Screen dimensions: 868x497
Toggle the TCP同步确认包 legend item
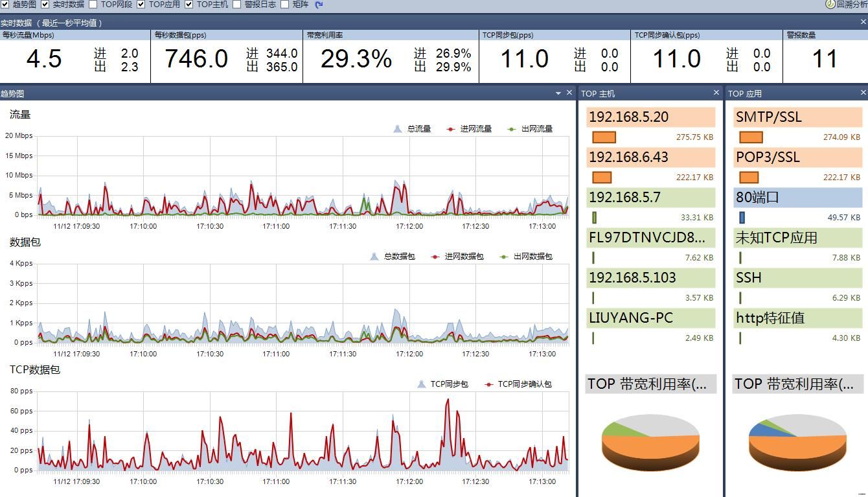[518, 384]
